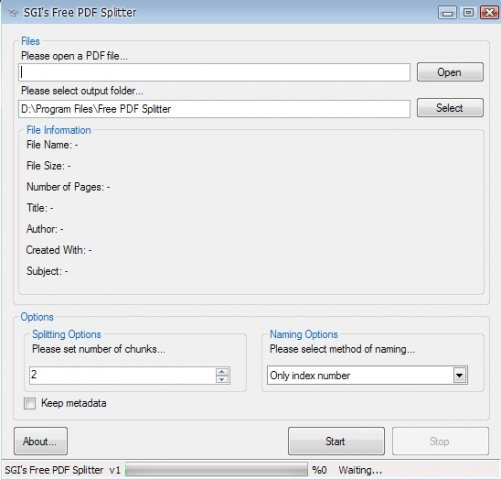Select the 'Only index number' combo box
This screenshot has height=480, width=501.
point(367,375)
